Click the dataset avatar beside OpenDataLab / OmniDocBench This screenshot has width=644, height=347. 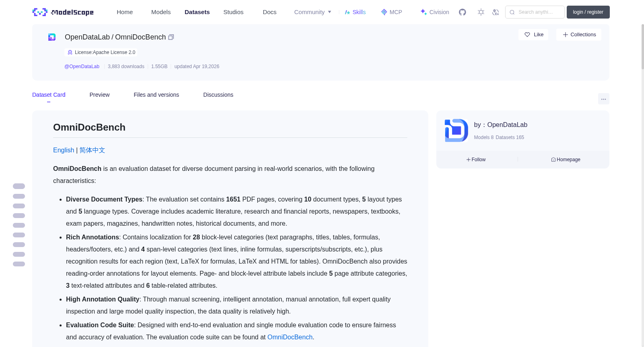52,37
